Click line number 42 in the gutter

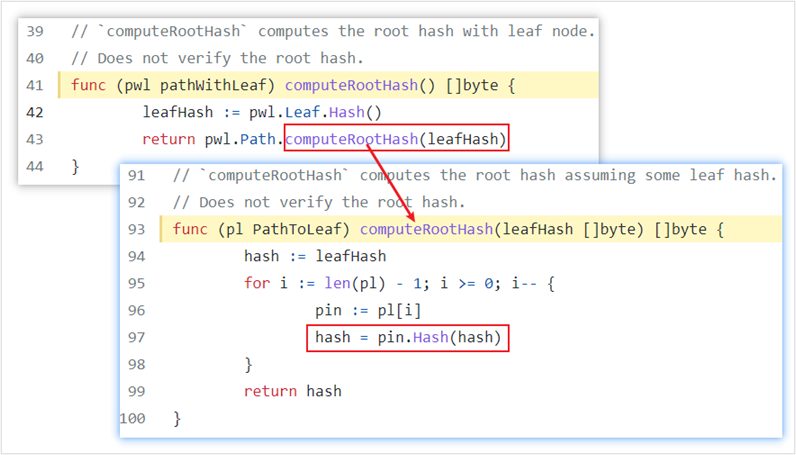pos(35,112)
